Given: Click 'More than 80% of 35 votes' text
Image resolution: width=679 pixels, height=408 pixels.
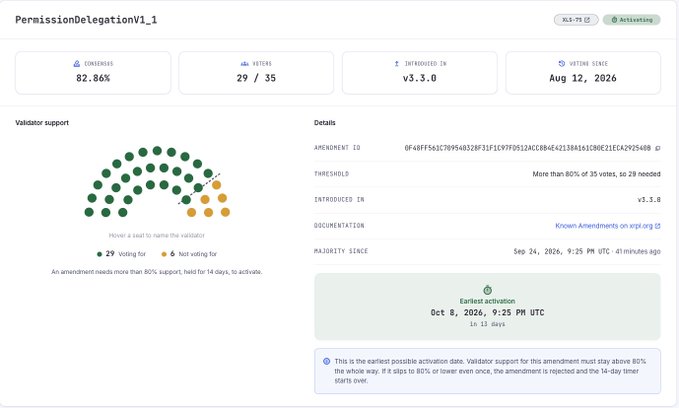Looking at the screenshot, I should 569,174.
